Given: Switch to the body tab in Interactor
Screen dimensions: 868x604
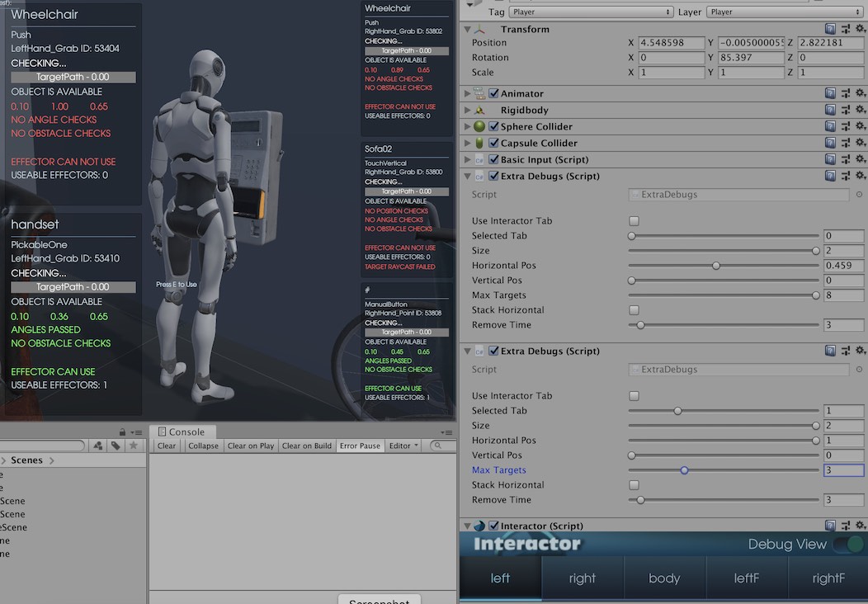Looking at the screenshot, I should [664, 578].
